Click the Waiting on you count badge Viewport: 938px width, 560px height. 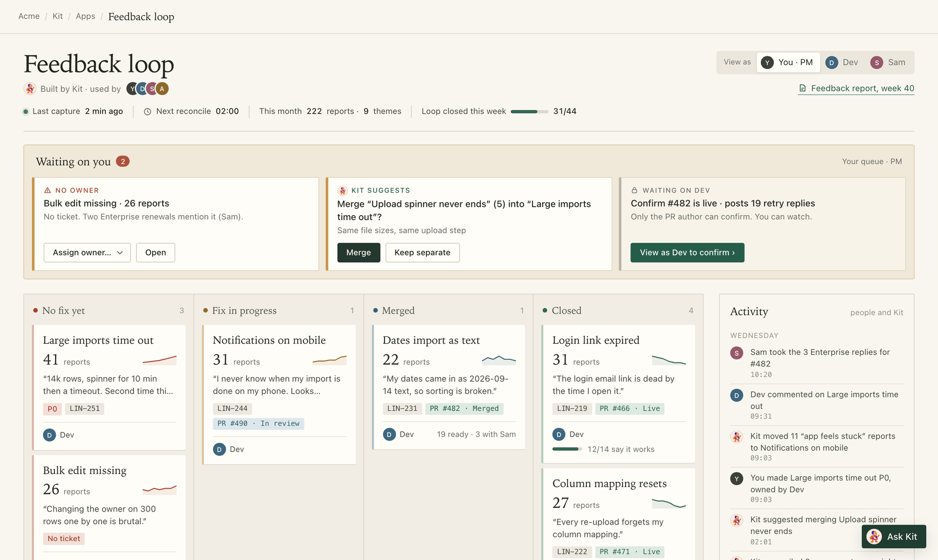click(x=122, y=161)
